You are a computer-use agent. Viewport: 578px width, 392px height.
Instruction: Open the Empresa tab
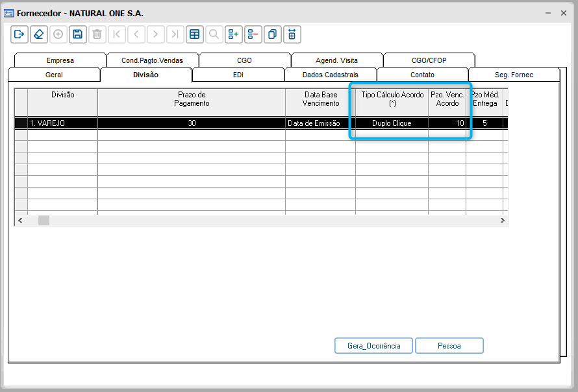60,60
